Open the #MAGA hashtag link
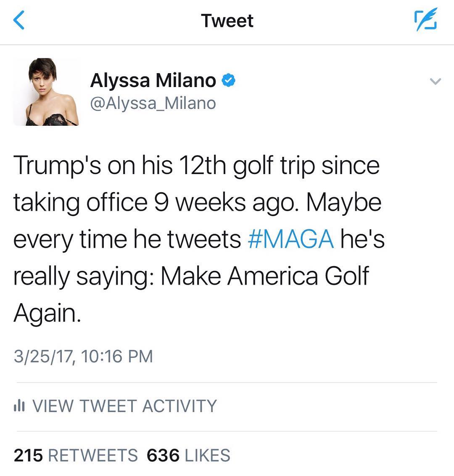454x476 pixels. 291,239
